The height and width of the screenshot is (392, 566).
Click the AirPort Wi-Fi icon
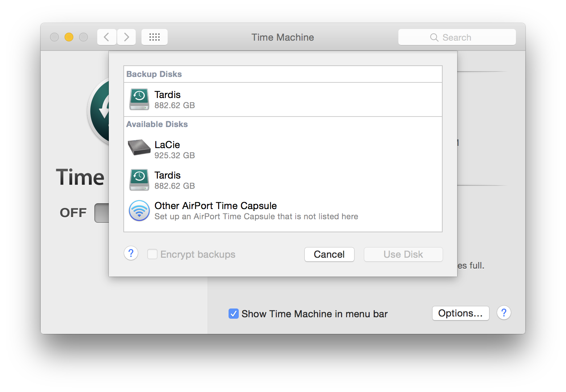(139, 211)
